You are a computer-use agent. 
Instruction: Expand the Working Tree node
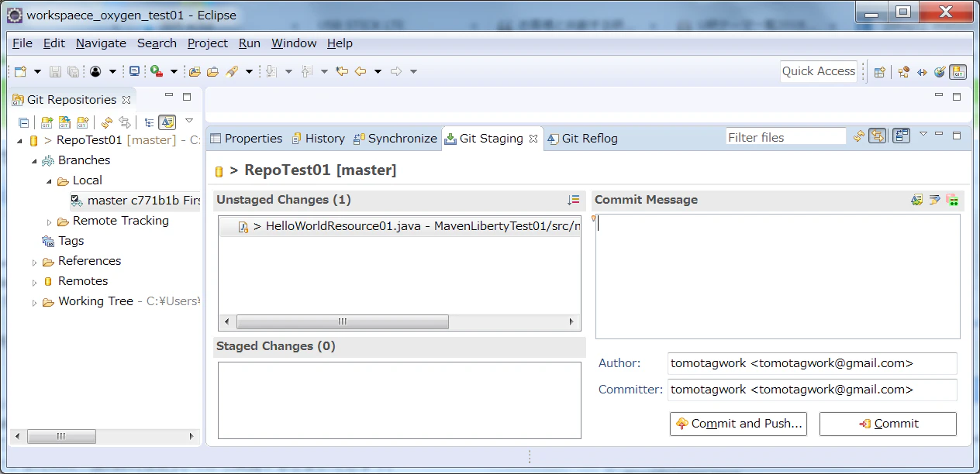point(34,302)
